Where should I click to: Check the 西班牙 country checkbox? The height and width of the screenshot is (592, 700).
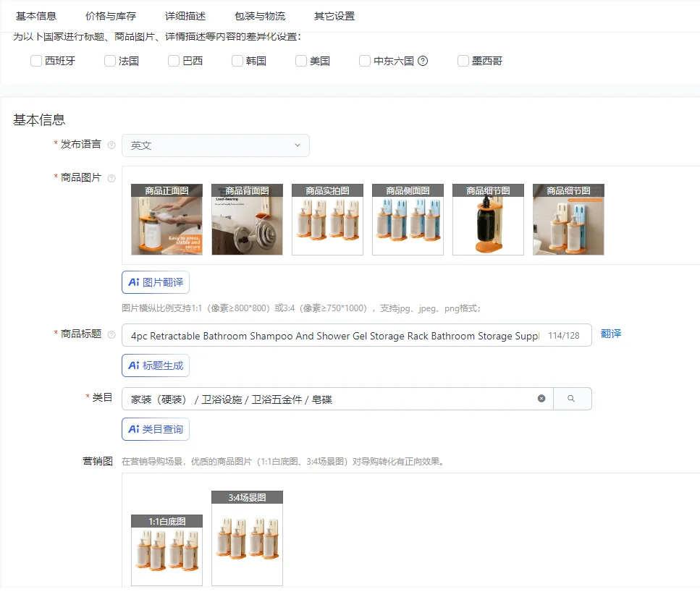tap(35, 61)
